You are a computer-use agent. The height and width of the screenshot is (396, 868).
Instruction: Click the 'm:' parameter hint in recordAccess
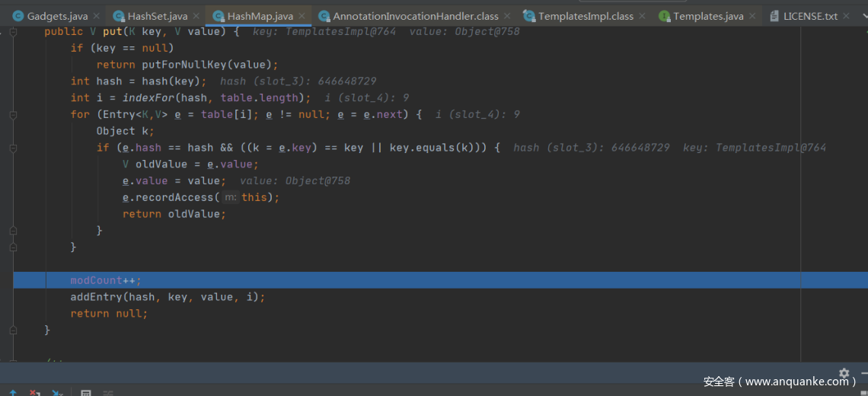pyautogui.click(x=231, y=198)
